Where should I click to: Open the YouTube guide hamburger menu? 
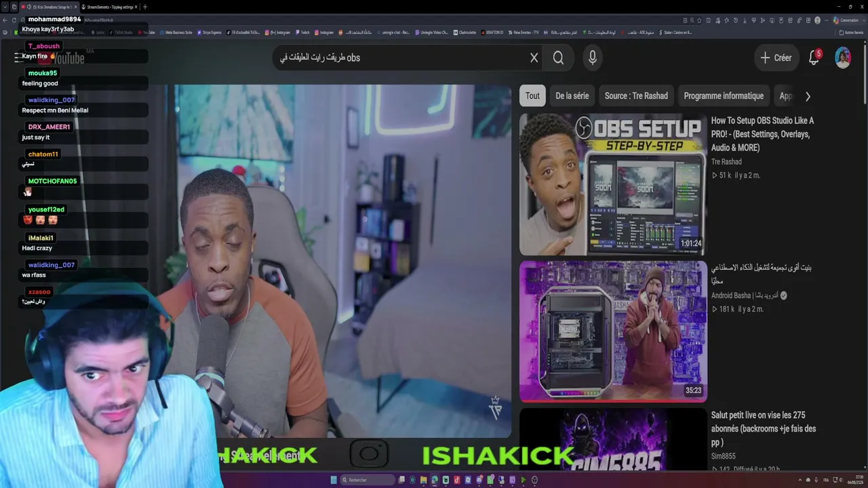(x=20, y=58)
